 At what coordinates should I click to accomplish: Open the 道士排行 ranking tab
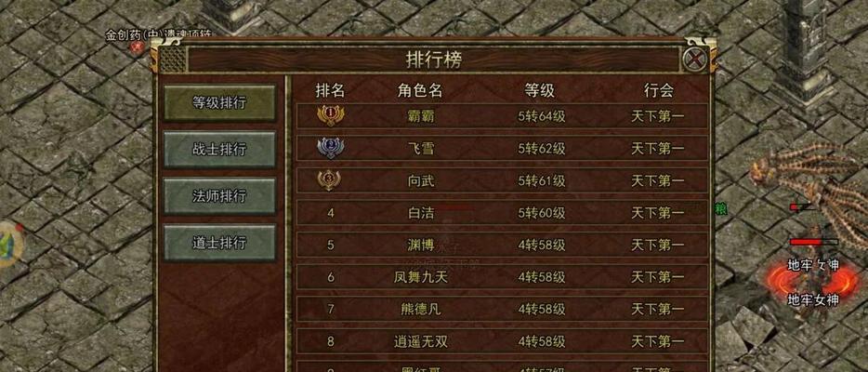[x=219, y=243]
